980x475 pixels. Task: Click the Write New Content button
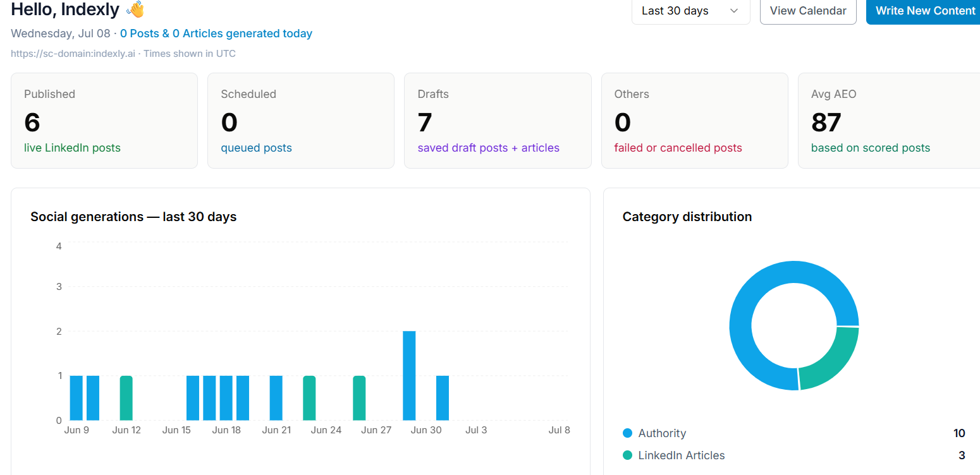pyautogui.click(x=924, y=11)
